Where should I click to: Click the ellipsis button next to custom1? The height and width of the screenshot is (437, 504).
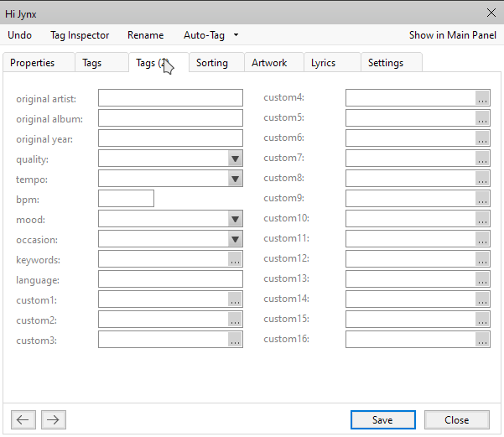point(235,300)
